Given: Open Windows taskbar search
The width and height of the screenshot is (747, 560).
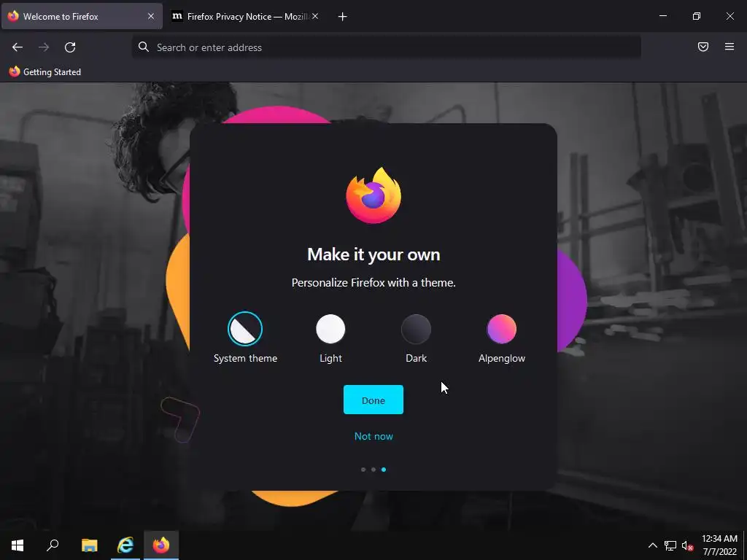Looking at the screenshot, I should pos(53,545).
